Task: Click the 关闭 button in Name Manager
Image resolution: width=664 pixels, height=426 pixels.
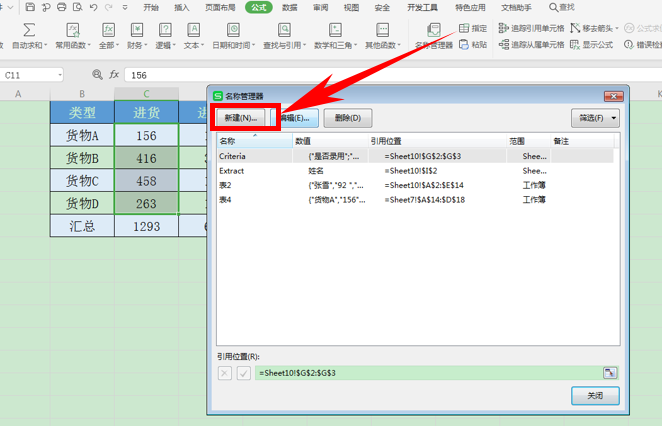Action: click(595, 396)
